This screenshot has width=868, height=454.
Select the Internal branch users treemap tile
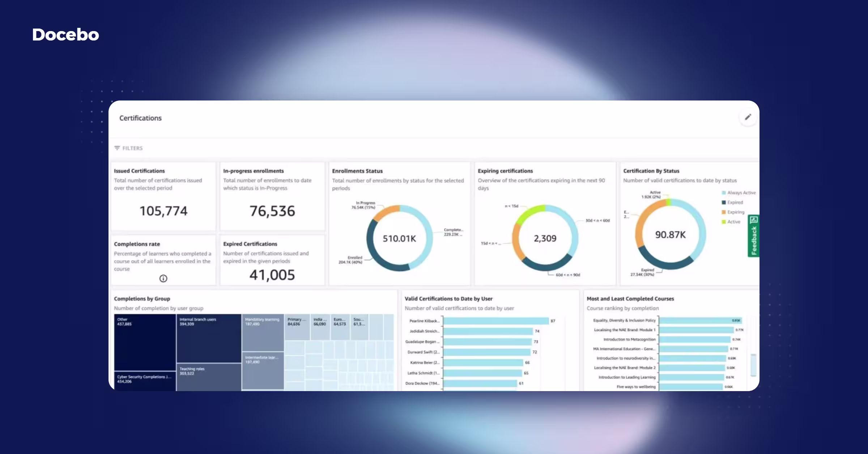[x=209, y=338]
